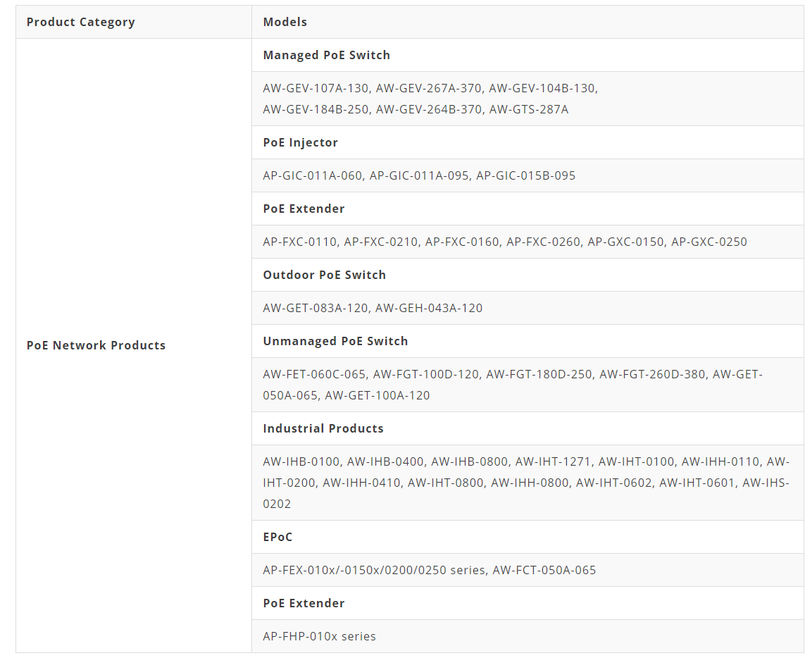Click the PoE Injector heading
This screenshot has width=812, height=670.
(300, 142)
